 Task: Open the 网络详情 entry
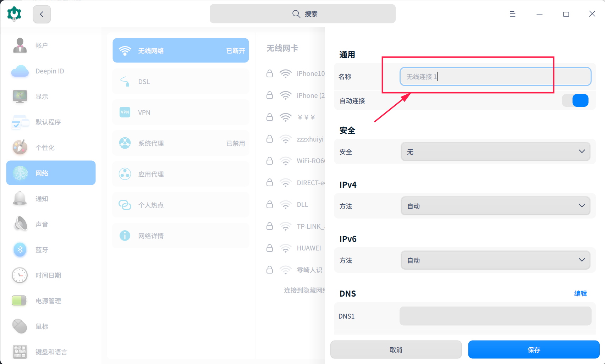181,236
